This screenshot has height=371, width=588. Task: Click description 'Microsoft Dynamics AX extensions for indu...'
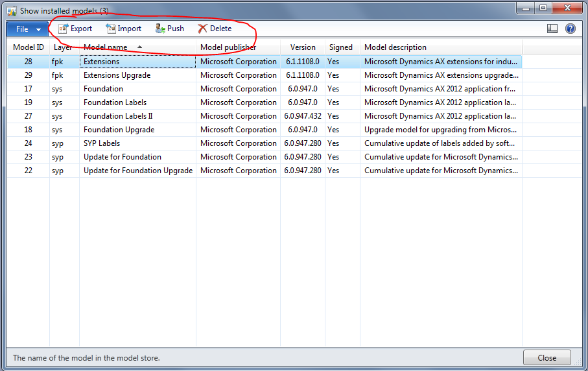441,62
